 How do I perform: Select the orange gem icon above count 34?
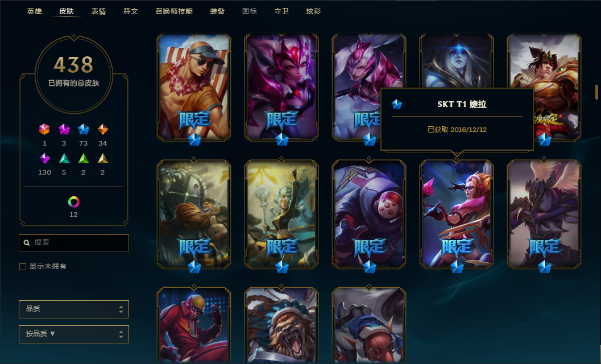[x=103, y=129]
